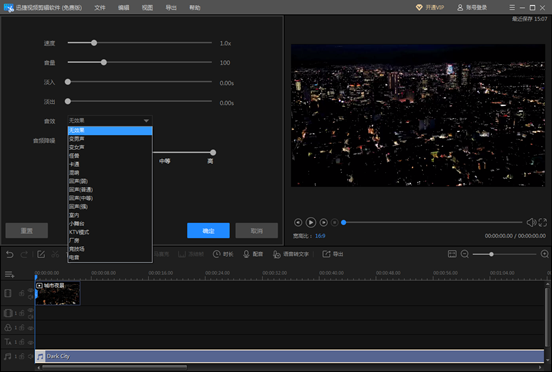The width and height of the screenshot is (552, 372).
Task: Toggle eye visibility on the text track
Action: tap(30, 342)
